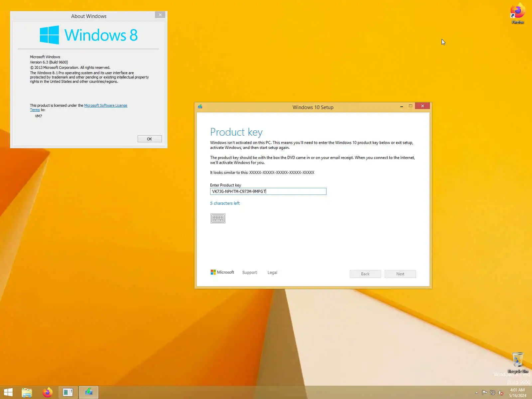The width and height of the screenshot is (532, 399).
Task: Click the "© 2013 Microsoft Corporation" copyright line
Action: coord(70,67)
